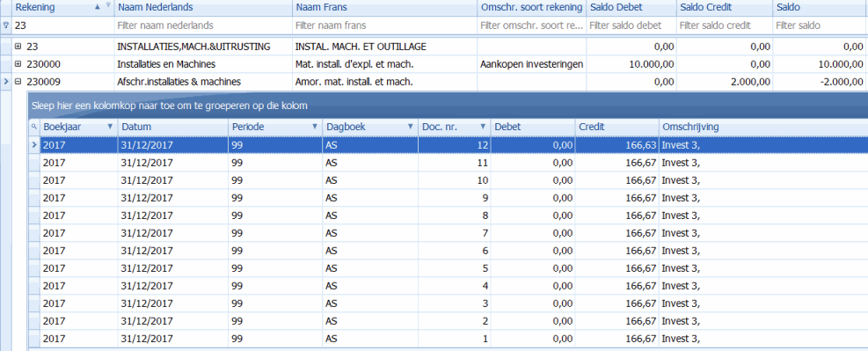Click the -2.000,00 Saldo cell
Screen dimensions: 868x351
821,82
